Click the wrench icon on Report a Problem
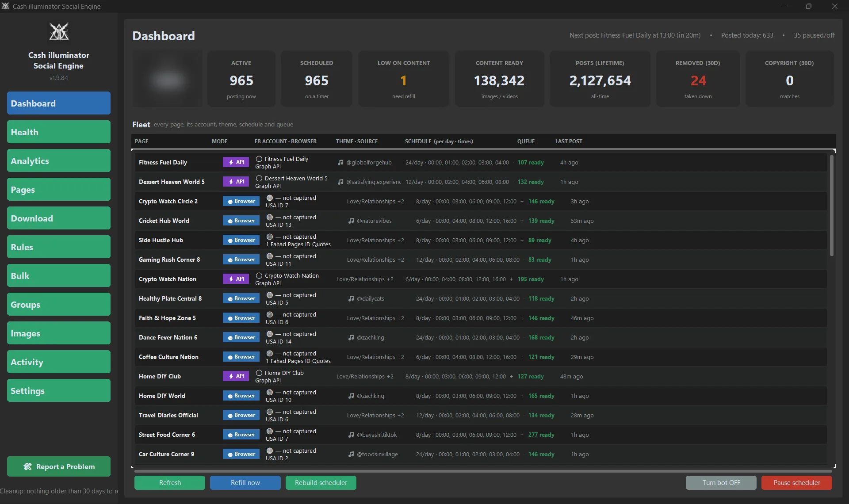The height and width of the screenshot is (504, 849). tap(27, 467)
